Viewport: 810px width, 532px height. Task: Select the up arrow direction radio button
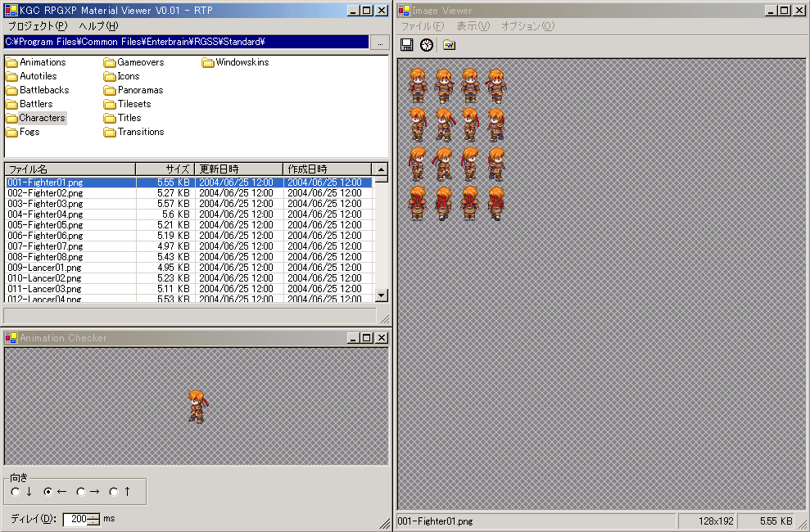click(x=114, y=492)
